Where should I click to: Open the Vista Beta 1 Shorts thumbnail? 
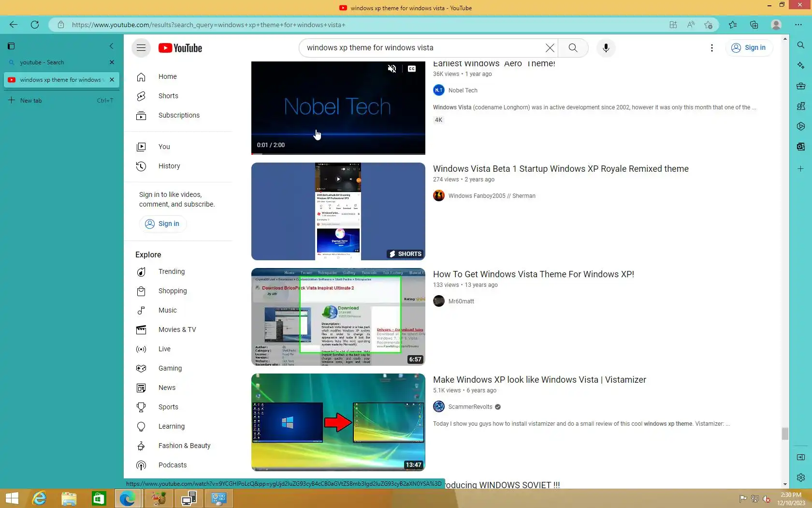pos(338,211)
